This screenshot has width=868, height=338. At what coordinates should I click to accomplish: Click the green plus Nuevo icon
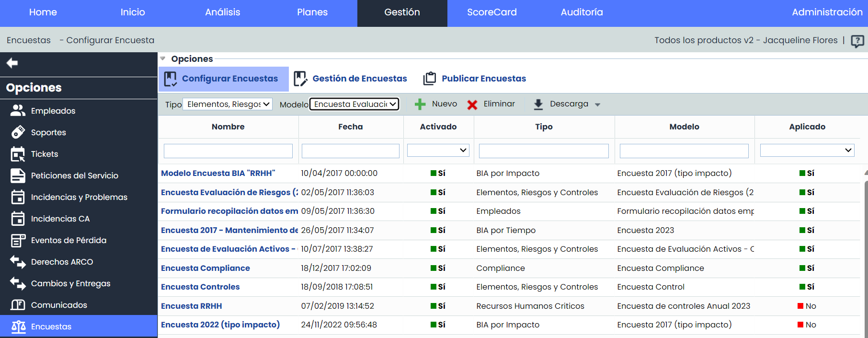(x=420, y=105)
